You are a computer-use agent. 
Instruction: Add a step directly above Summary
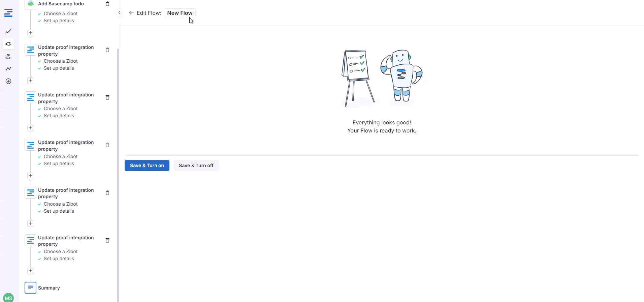click(31, 271)
